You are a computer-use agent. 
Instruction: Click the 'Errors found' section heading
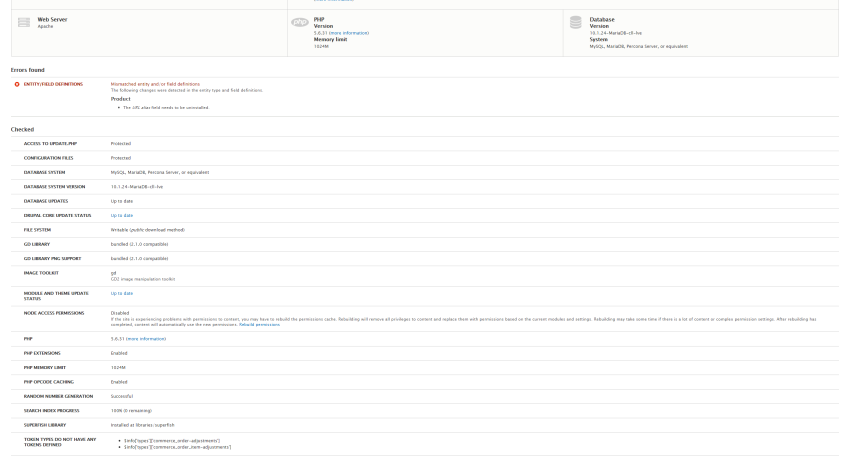click(x=28, y=70)
